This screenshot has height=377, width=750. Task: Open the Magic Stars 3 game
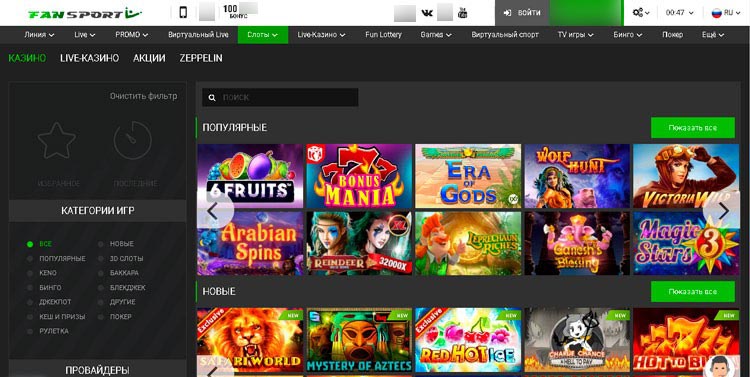[686, 243]
